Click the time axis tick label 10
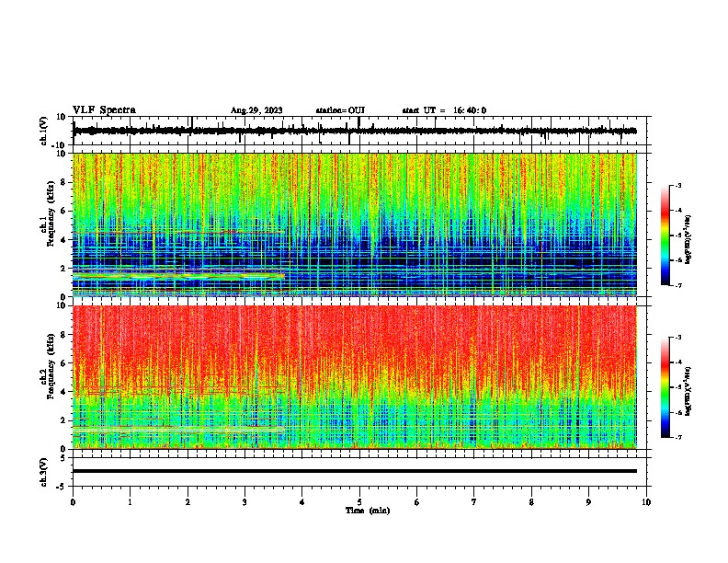This screenshot has width=728, height=563. click(x=646, y=502)
